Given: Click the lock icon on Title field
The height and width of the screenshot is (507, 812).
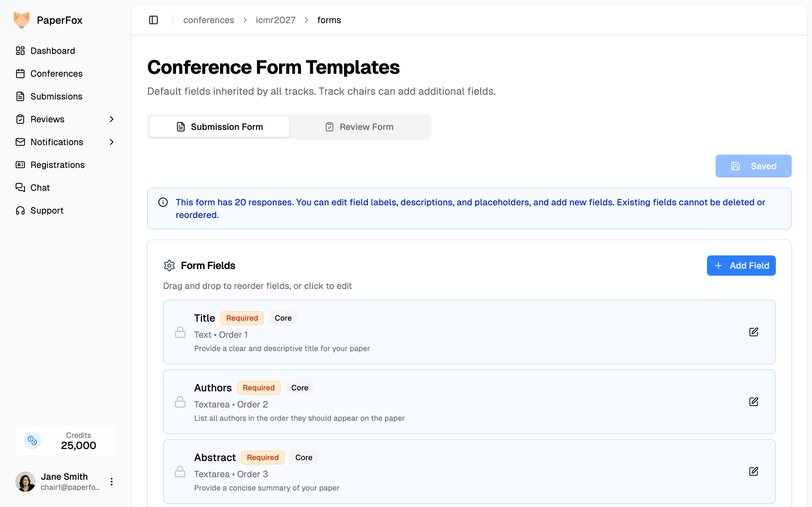Looking at the screenshot, I should (180, 332).
